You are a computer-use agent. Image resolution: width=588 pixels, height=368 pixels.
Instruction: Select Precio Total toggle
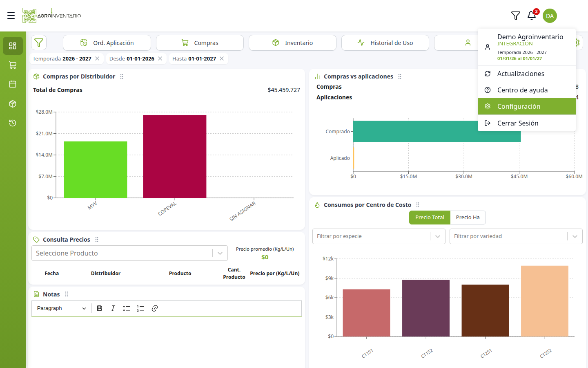pyautogui.click(x=430, y=218)
